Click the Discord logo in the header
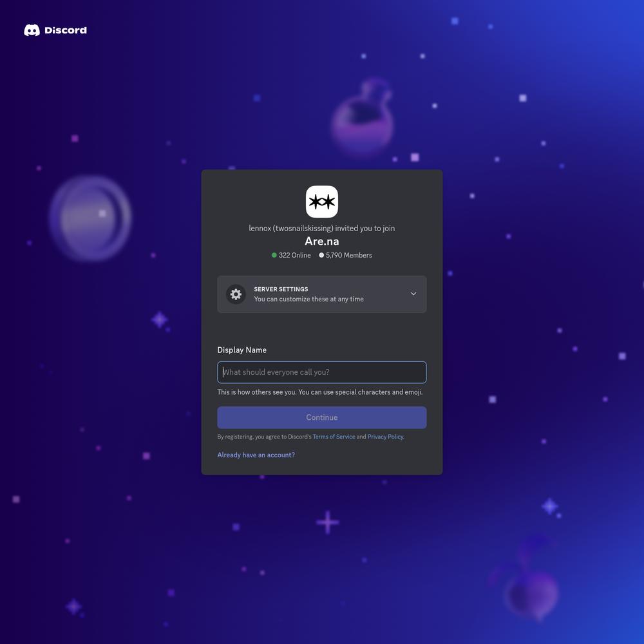 click(55, 30)
